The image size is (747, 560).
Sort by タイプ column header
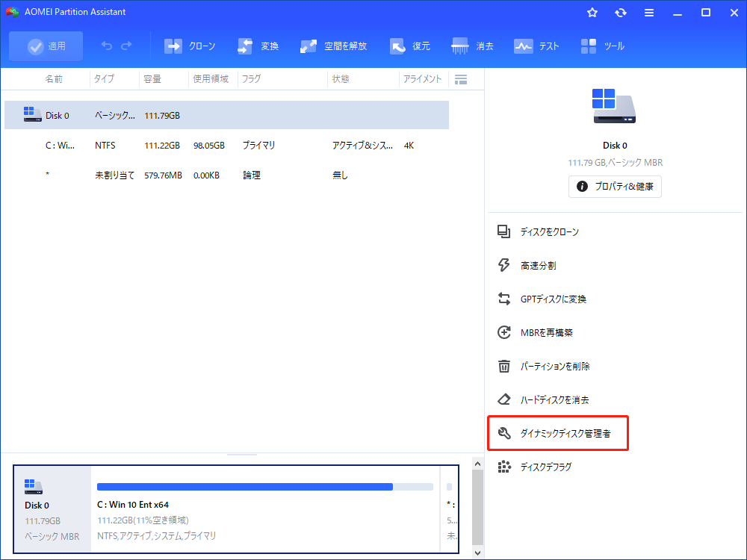tap(104, 79)
